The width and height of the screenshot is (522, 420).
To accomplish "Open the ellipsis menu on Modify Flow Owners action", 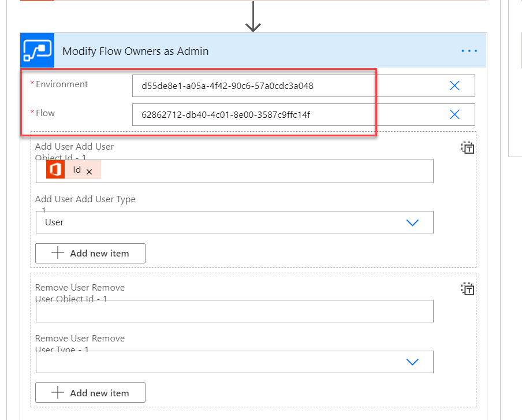I will [469, 50].
